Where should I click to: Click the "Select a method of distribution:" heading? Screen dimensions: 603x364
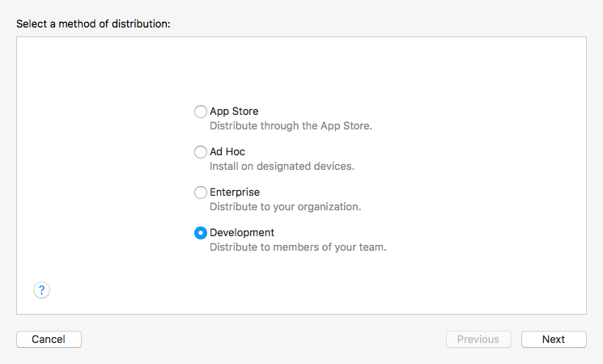pyautogui.click(x=94, y=24)
